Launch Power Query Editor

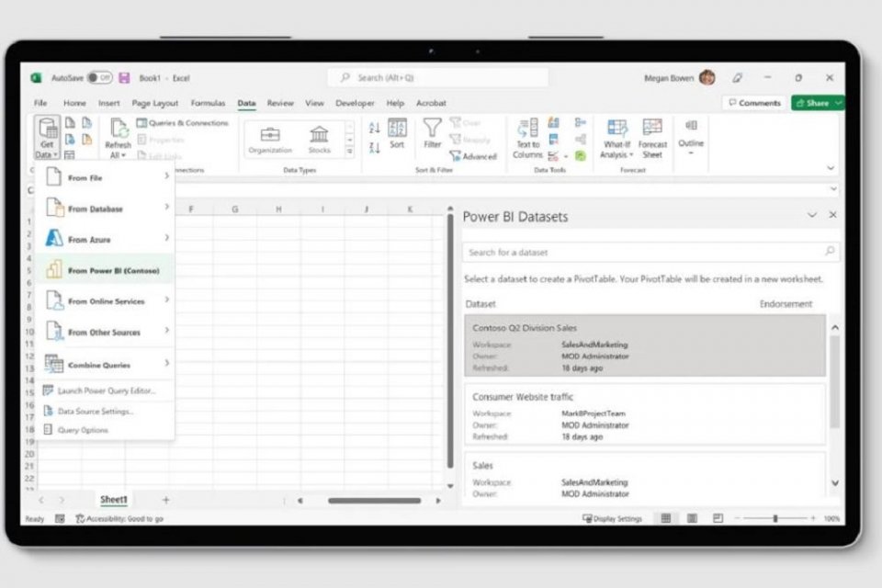105,390
